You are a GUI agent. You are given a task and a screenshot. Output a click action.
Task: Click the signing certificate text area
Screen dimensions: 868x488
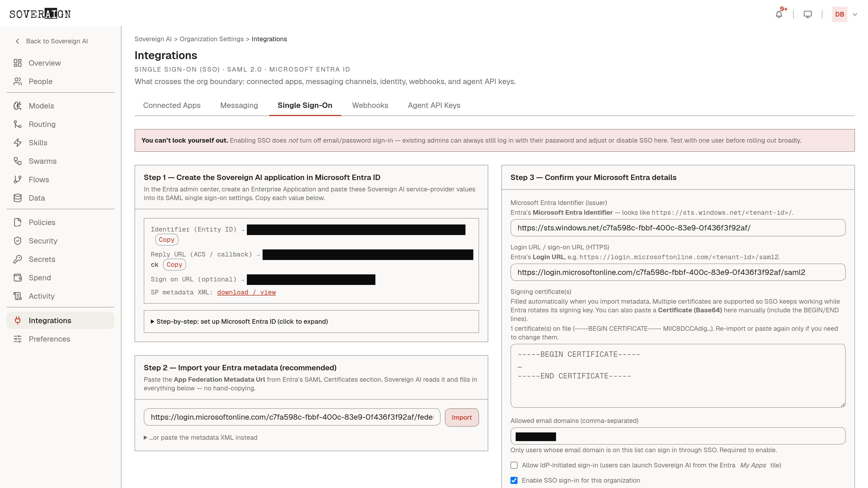point(678,376)
